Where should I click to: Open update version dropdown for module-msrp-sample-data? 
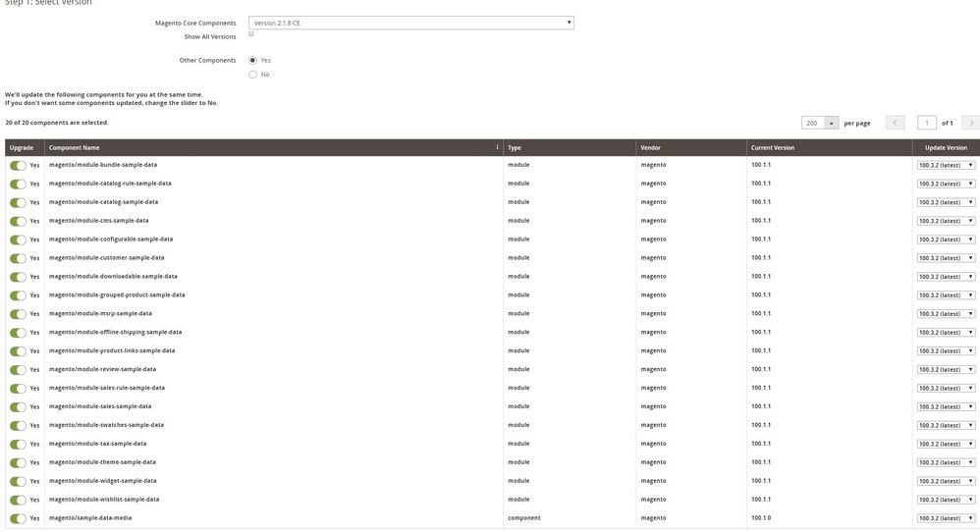point(946,314)
